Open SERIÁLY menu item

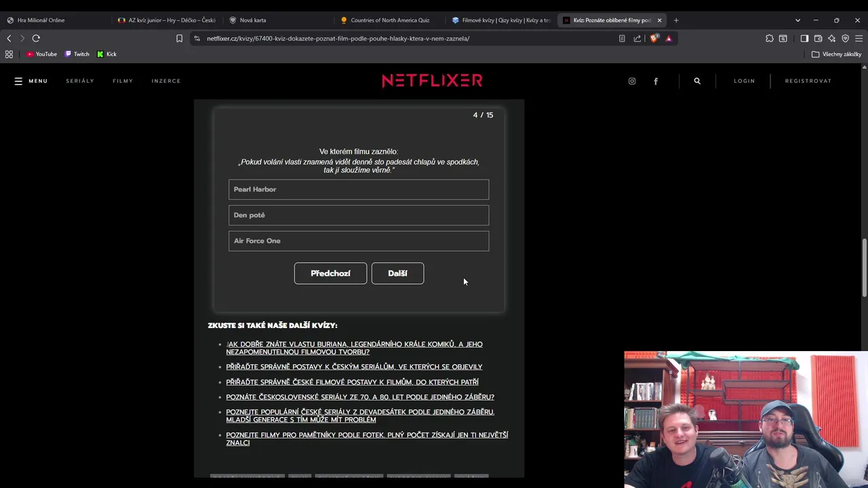(x=80, y=81)
